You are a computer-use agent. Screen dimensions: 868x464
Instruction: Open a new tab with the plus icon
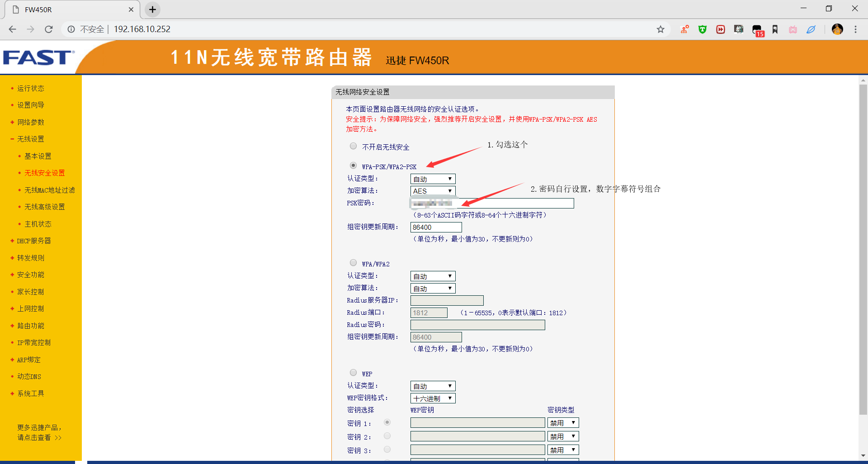pos(152,9)
